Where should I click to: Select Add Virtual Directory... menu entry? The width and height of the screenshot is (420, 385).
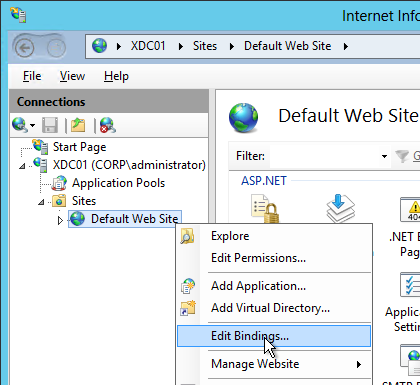pyautogui.click(x=270, y=308)
